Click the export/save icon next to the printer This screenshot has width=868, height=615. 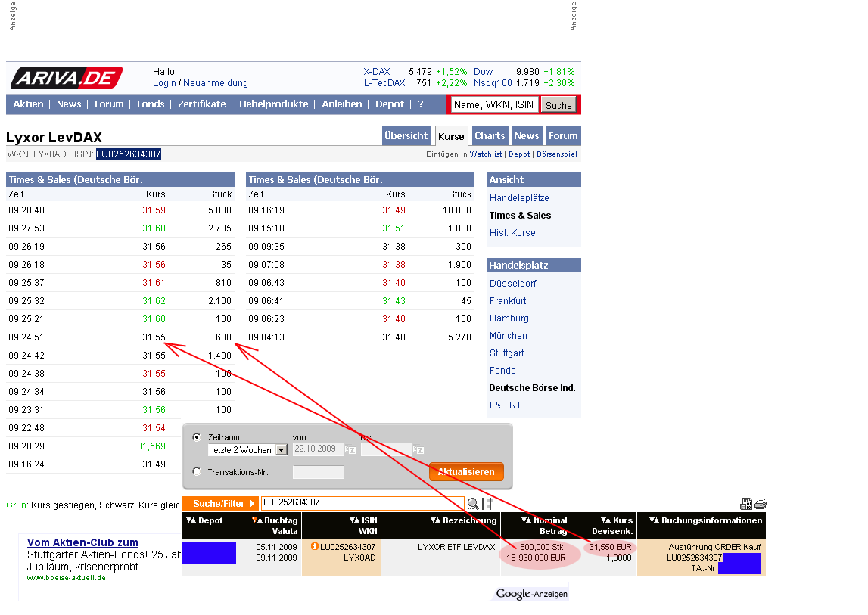tap(747, 505)
